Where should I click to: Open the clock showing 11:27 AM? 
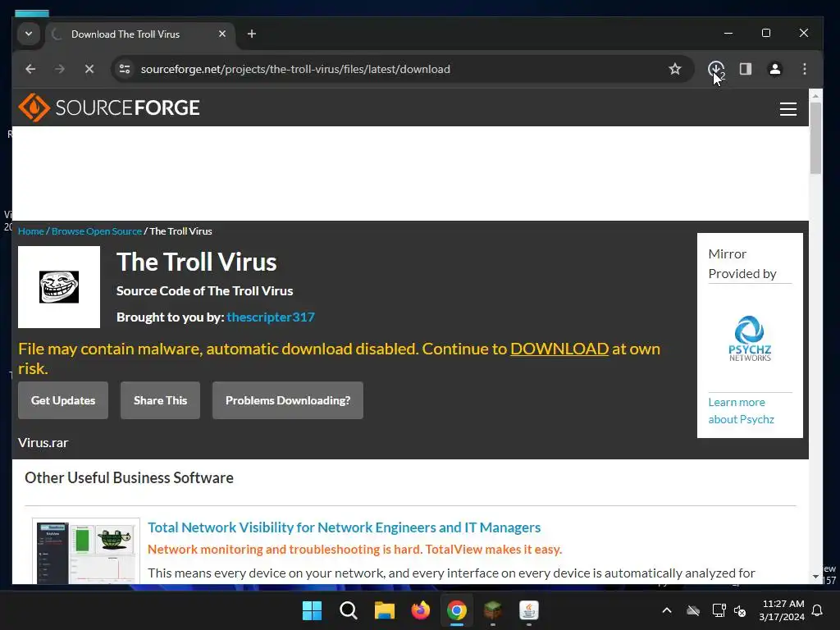pyautogui.click(x=782, y=610)
